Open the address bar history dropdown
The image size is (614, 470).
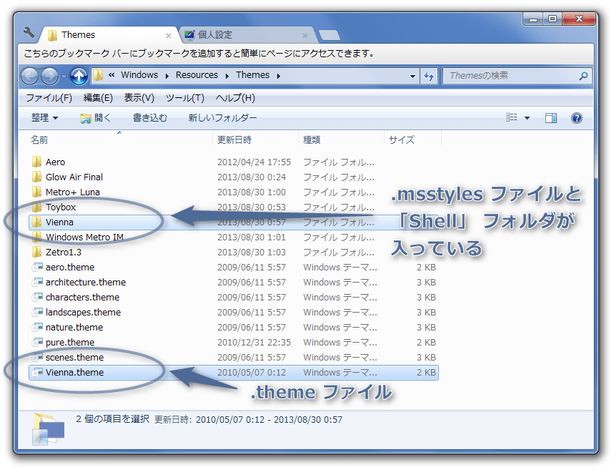tap(412, 76)
